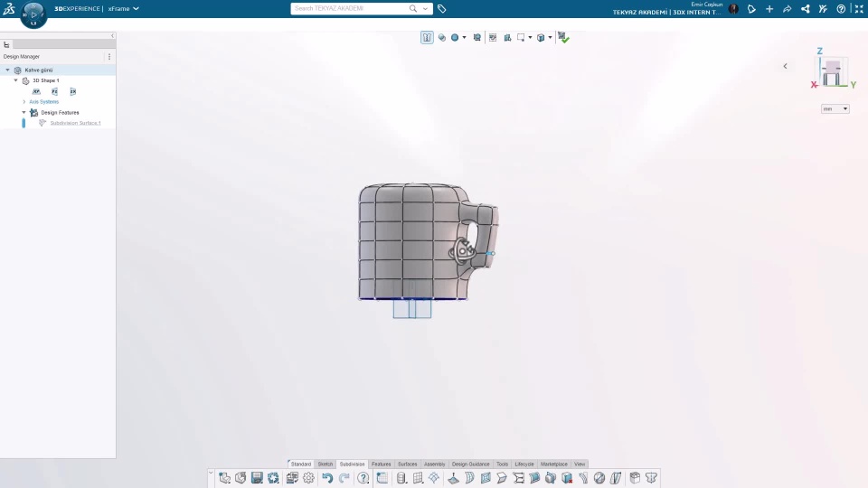This screenshot has height=488, width=868.
Task: Open the tools and utilities icon
Action: tap(823, 9)
